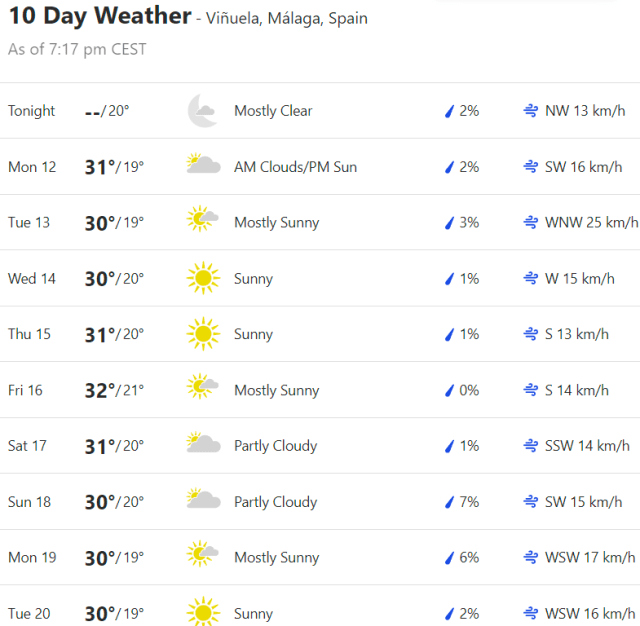Open the Mon 12 date label

coord(32,167)
